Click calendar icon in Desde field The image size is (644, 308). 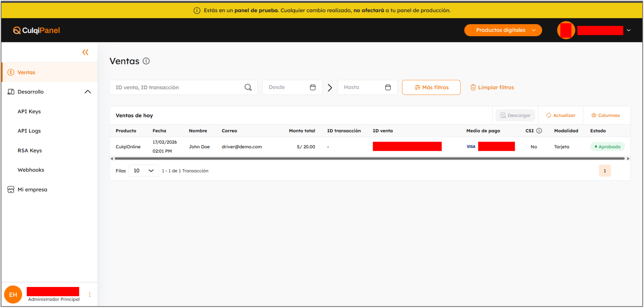click(x=313, y=87)
